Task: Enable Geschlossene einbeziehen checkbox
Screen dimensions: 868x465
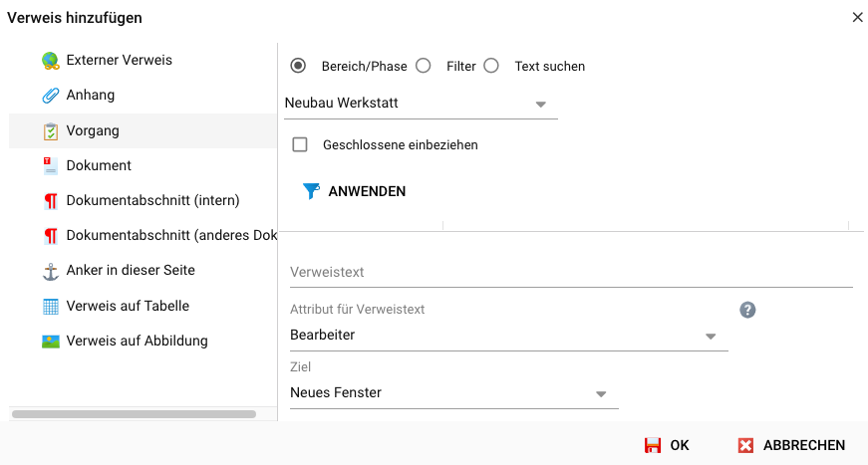Action: [300, 145]
